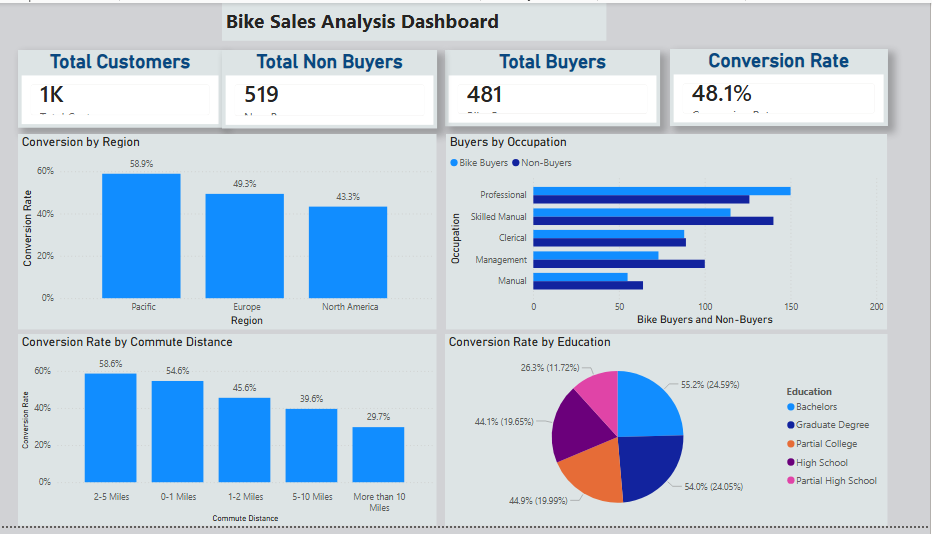Click the Clerical Non-Buyers bar
The image size is (932, 534).
coord(609,243)
